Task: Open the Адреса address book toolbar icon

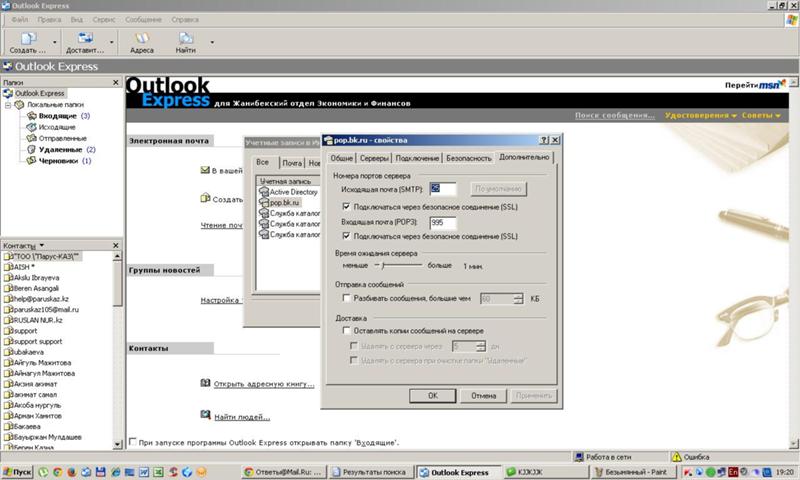Action: pyautogui.click(x=142, y=39)
